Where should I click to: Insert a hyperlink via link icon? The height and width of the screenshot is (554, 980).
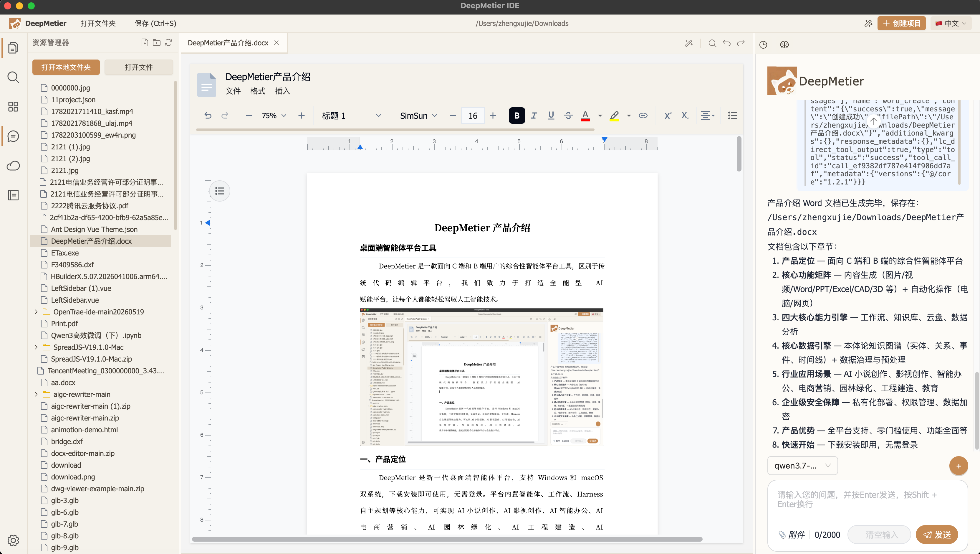[x=643, y=116]
